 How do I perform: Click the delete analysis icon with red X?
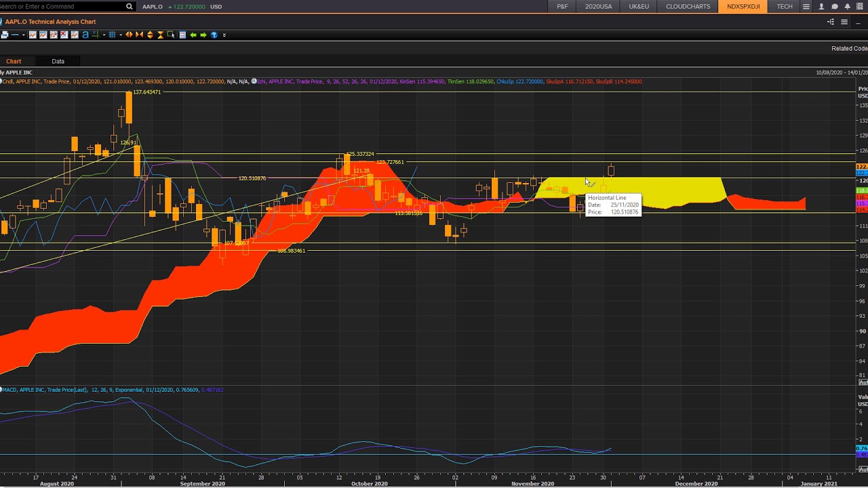point(64,35)
